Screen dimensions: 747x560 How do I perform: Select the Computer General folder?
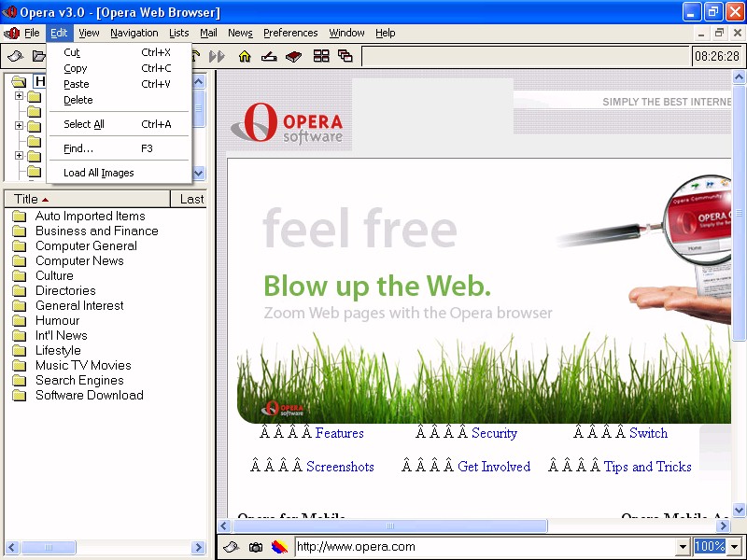86,245
